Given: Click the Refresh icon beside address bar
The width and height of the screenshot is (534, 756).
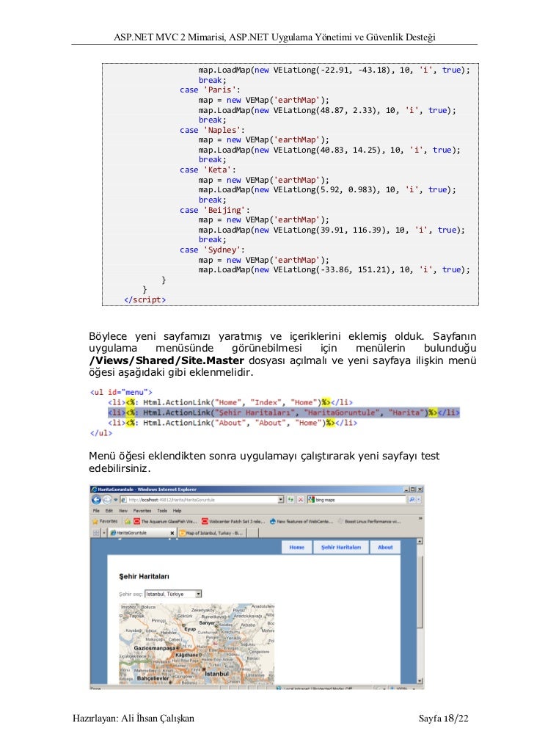Looking at the screenshot, I should (x=290, y=500).
